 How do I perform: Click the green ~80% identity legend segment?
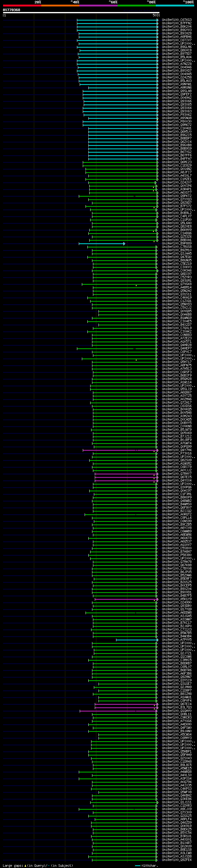click(137, 6)
